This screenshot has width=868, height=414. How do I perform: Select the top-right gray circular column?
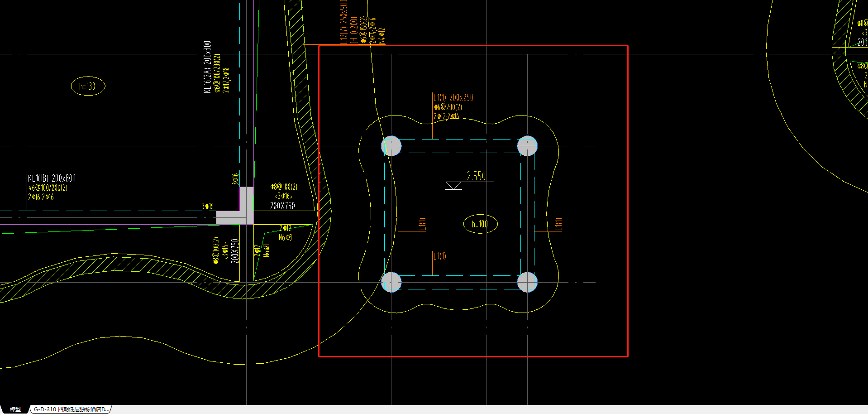pyautogui.click(x=527, y=146)
